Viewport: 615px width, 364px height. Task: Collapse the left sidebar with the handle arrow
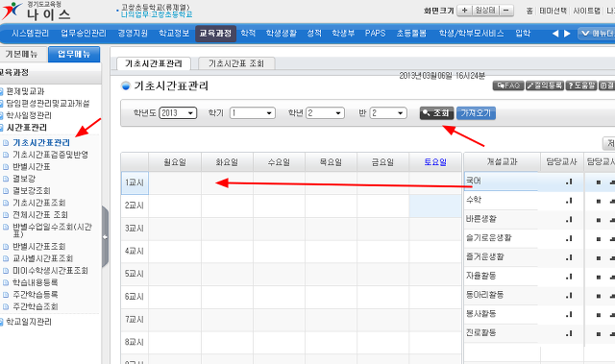point(105,237)
